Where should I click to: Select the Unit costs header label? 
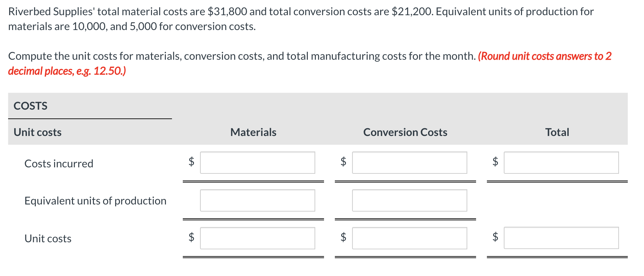(x=38, y=132)
